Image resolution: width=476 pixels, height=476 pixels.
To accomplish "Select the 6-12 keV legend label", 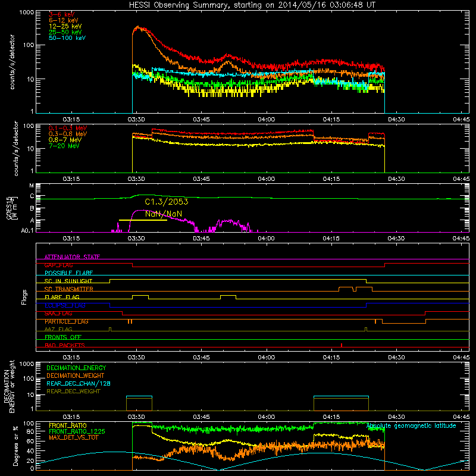I will point(64,20).
